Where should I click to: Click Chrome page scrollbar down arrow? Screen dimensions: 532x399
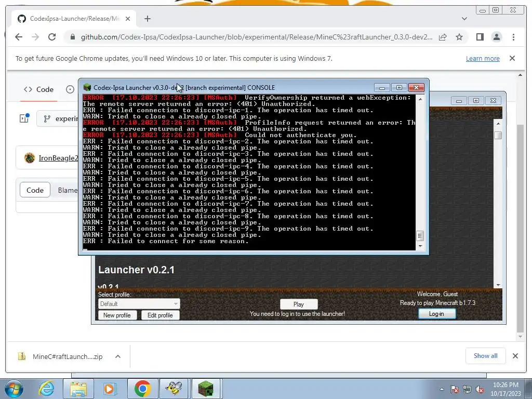[x=520, y=337]
